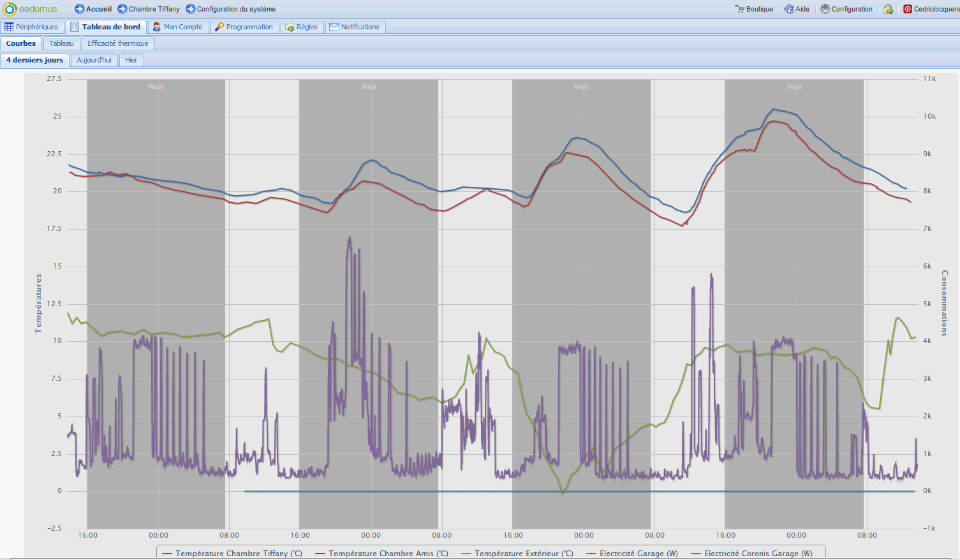Toggle Température Chambre Tiffany legend series
The image size is (960, 560).
tap(232, 554)
